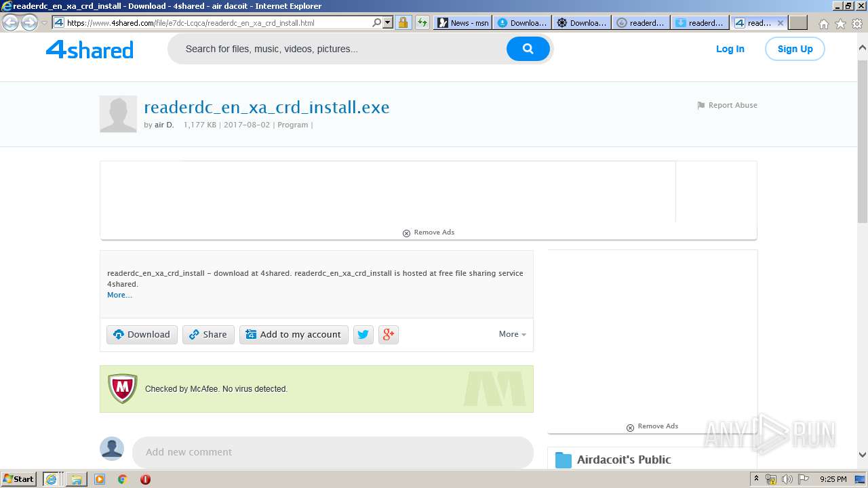Viewport: 868px width, 488px height.
Task: Click the network tray icon
Action: click(x=771, y=479)
